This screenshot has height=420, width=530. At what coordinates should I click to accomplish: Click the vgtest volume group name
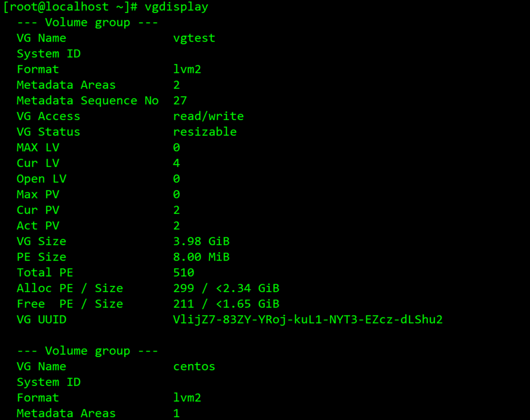(194, 38)
